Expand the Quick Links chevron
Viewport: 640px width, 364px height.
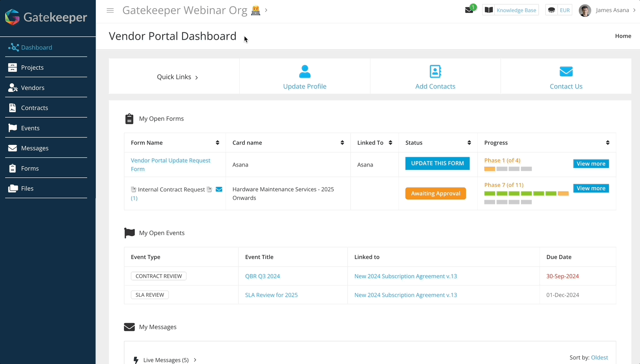tap(197, 78)
